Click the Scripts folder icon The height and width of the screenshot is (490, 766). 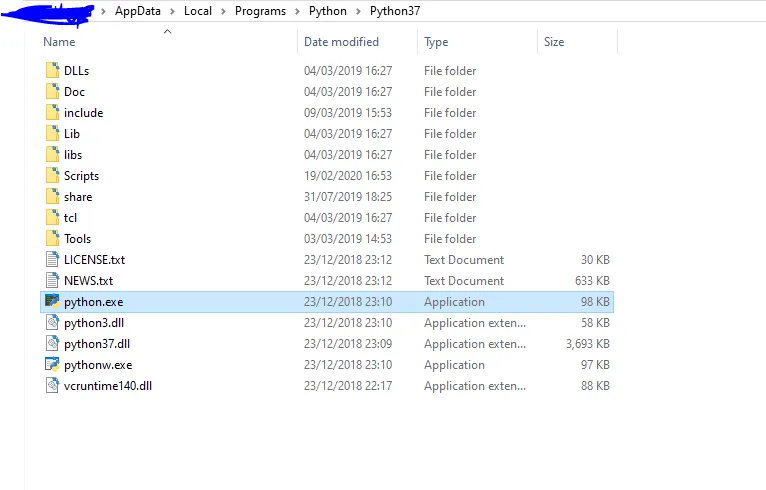coord(52,175)
